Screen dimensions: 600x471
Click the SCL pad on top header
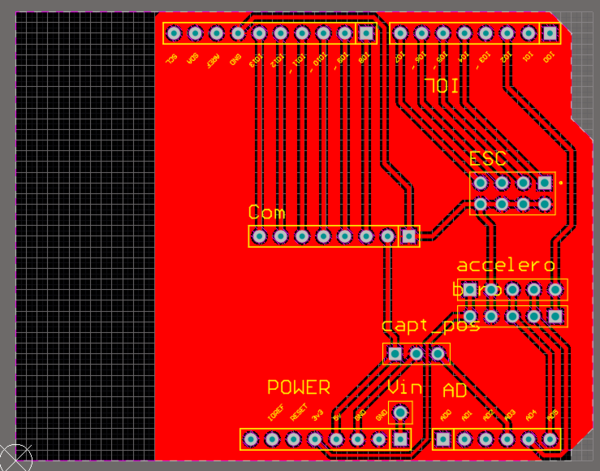173,33
